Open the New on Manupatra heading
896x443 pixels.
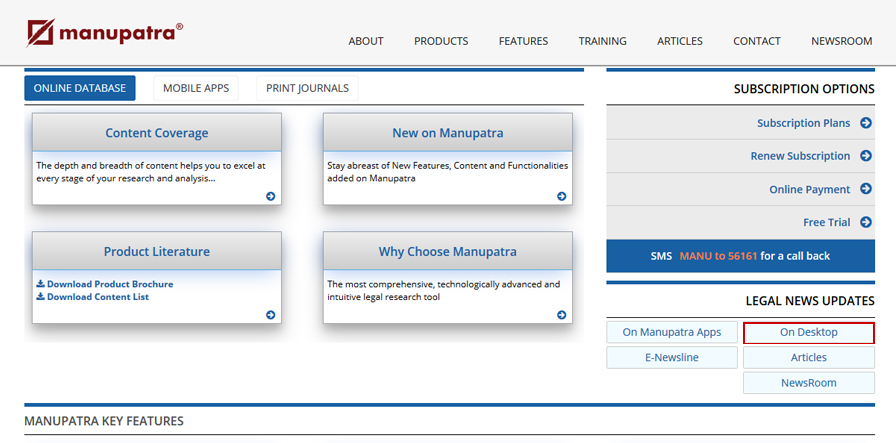tap(447, 133)
